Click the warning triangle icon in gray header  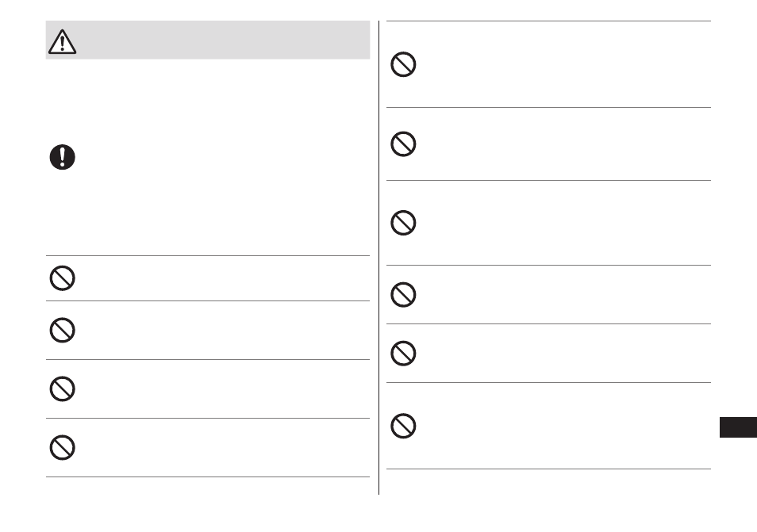point(62,41)
